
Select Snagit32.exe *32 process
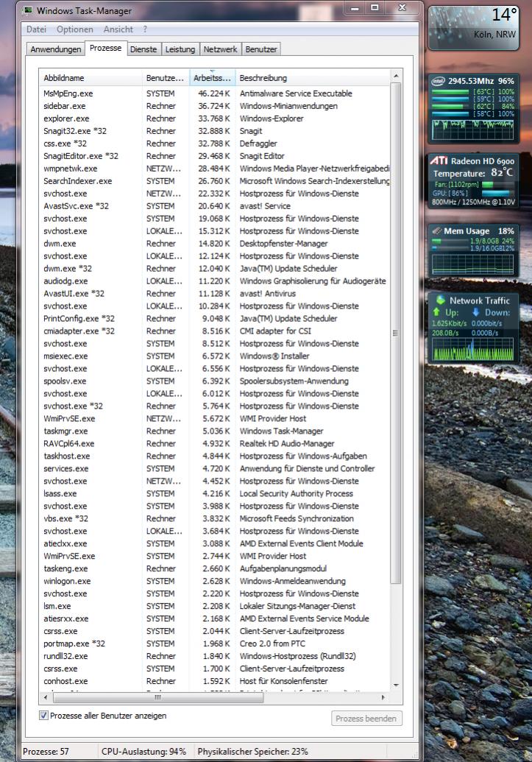pyautogui.click(x=215, y=131)
